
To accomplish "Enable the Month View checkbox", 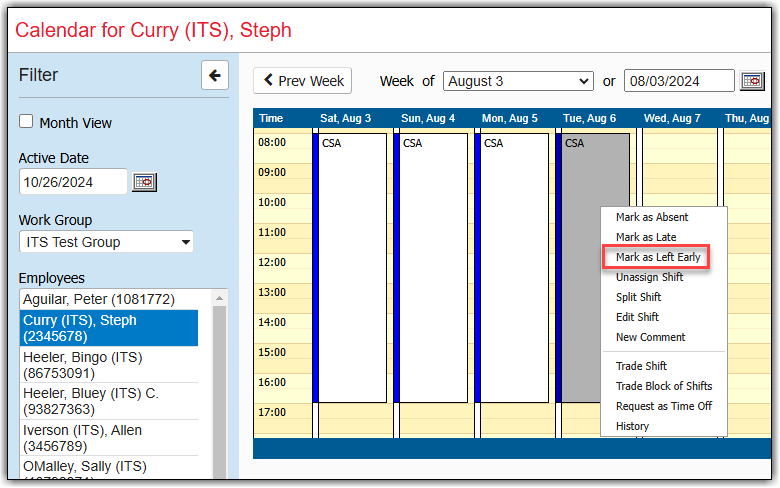I will coord(26,122).
